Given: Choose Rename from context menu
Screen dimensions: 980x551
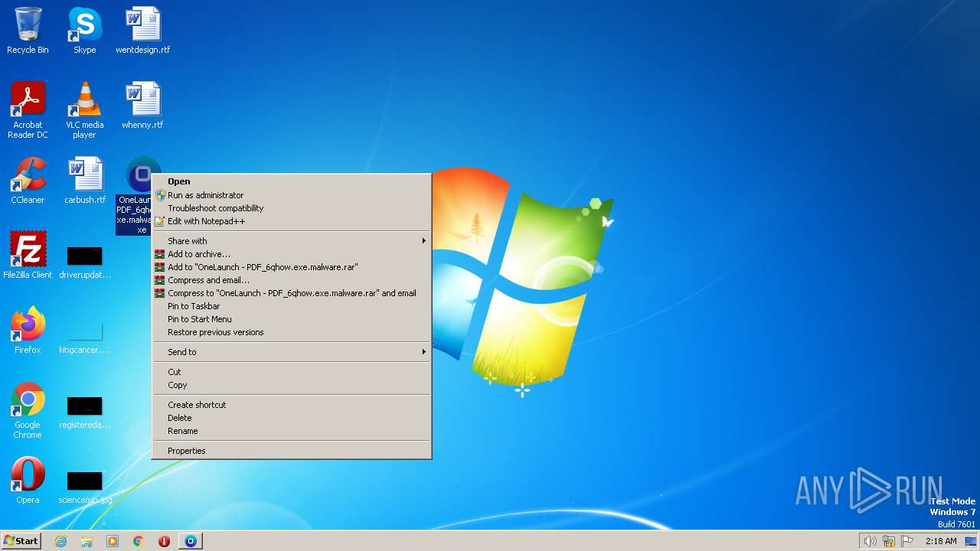Looking at the screenshot, I should coord(292,431).
